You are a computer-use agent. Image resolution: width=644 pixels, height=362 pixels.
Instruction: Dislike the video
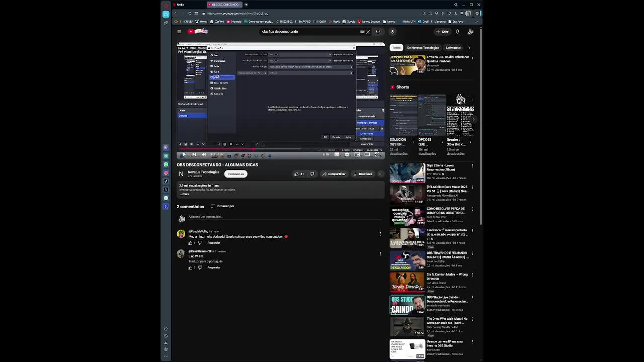click(x=312, y=174)
